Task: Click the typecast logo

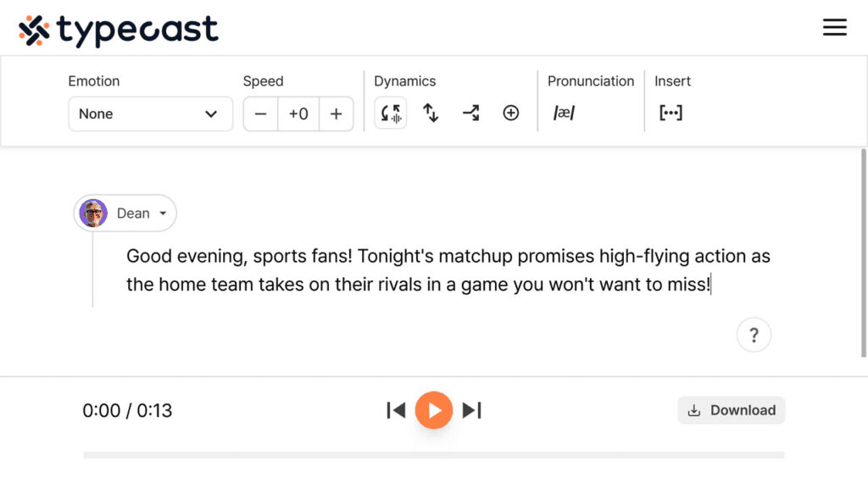Action: pyautogui.click(x=119, y=30)
